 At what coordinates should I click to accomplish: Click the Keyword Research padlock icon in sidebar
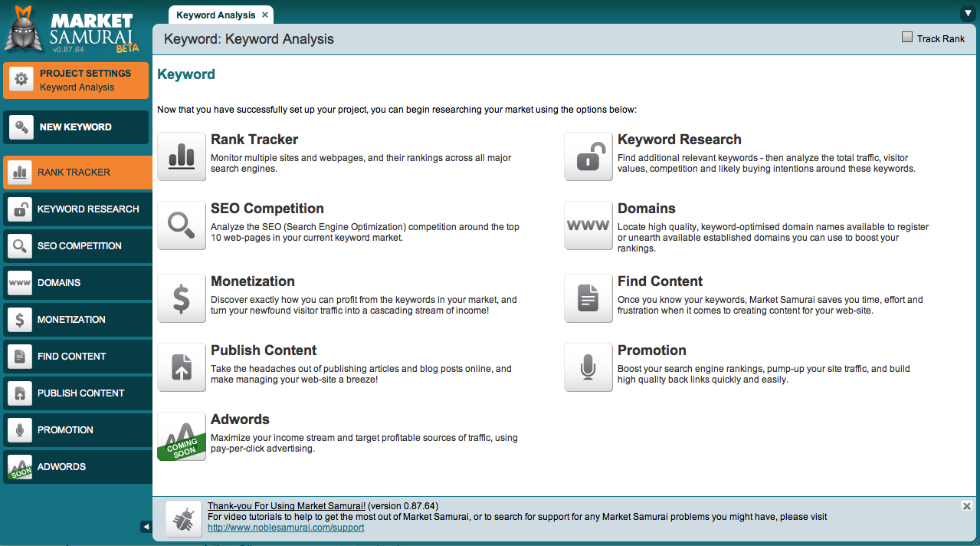(19, 209)
